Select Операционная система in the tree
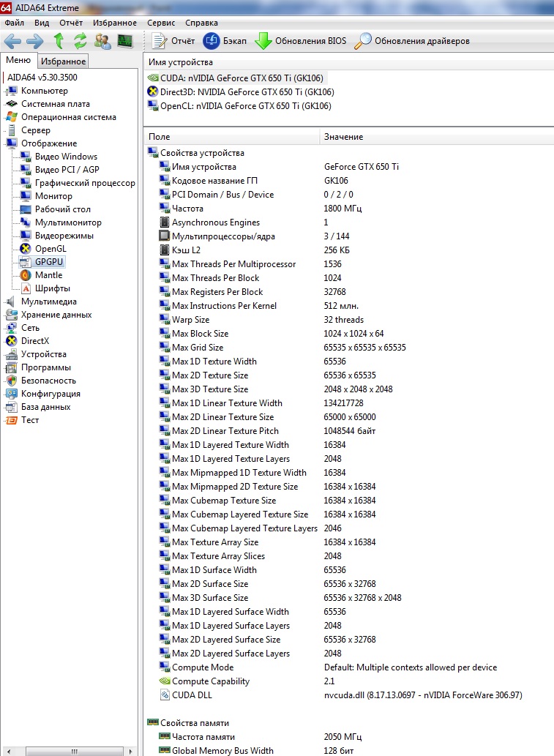The height and width of the screenshot is (756, 554). (69, 116)
